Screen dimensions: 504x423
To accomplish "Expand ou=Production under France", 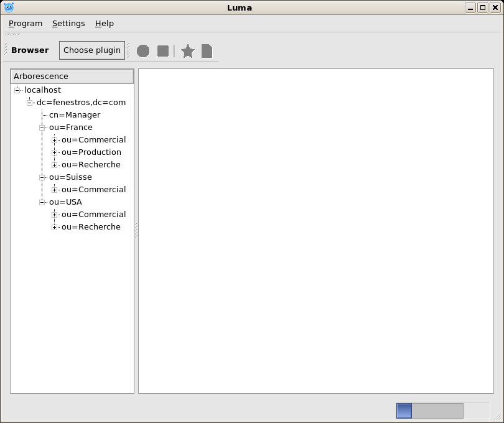I will point(55,152).
